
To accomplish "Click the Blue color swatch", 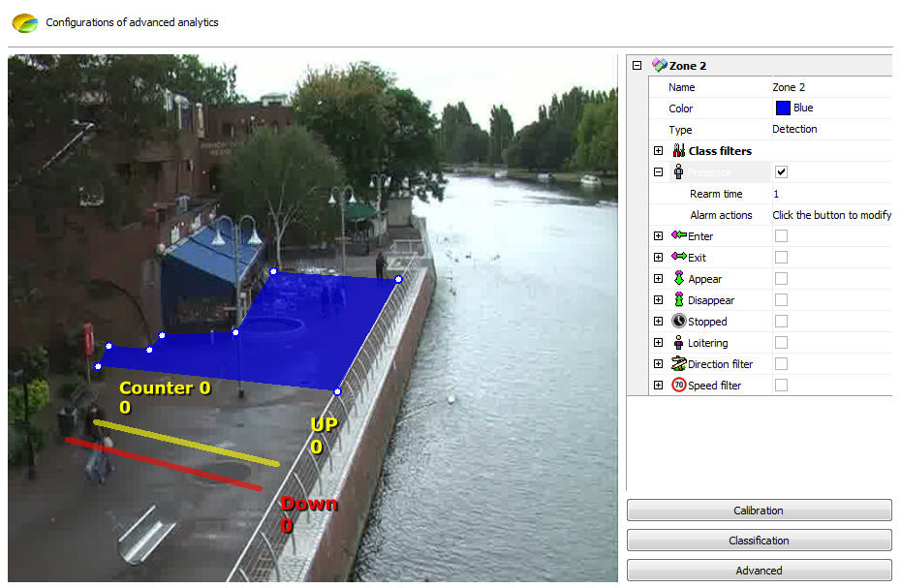I will coord(782,108).
